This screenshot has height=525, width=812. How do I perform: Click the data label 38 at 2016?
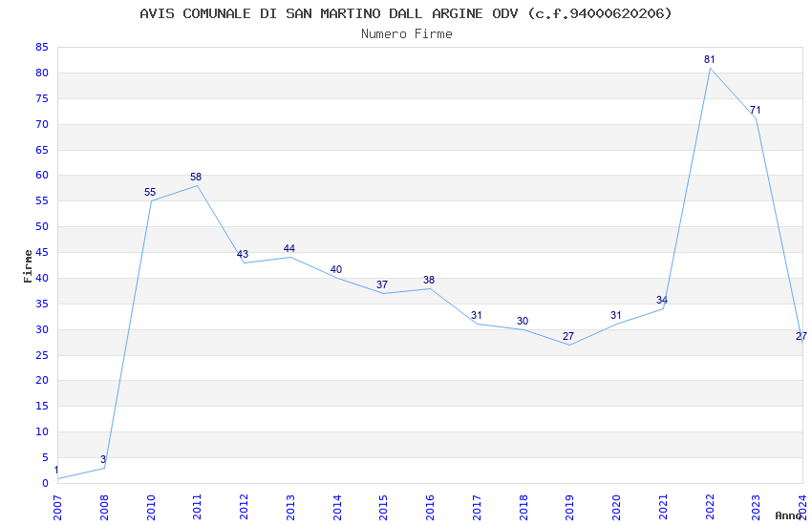(x=429, y=280)
